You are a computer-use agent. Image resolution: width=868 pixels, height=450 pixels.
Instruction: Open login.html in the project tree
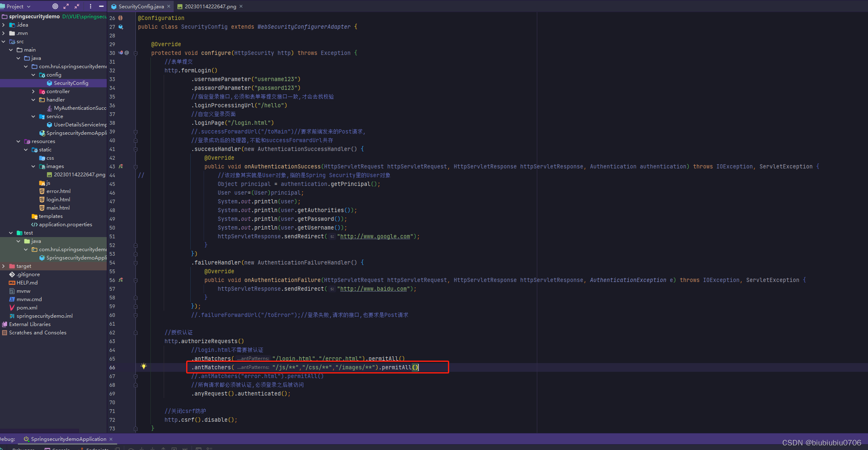coord(58,200)
